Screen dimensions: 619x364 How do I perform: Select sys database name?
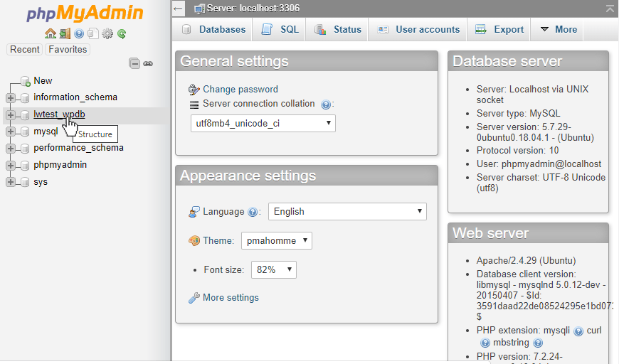(41, 182)
